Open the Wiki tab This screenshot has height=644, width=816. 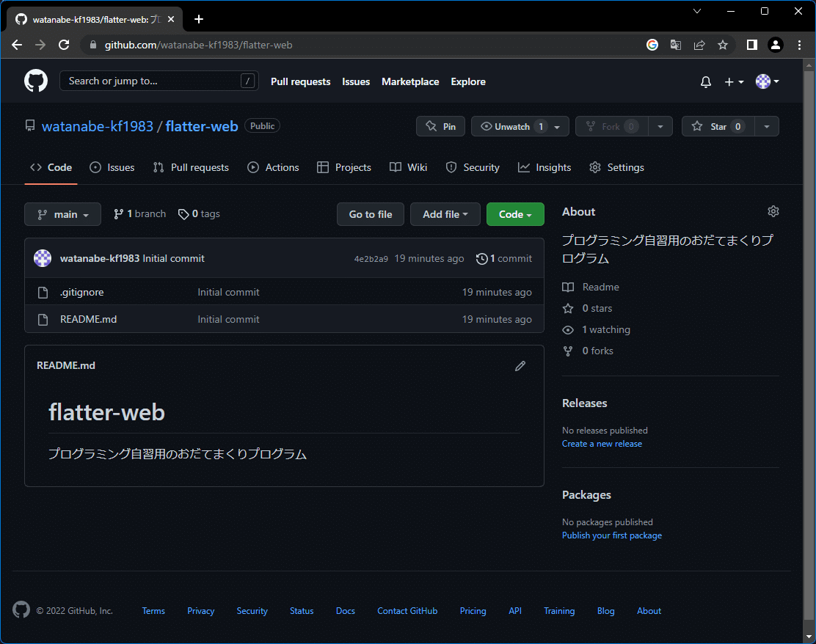click(409, 167)
